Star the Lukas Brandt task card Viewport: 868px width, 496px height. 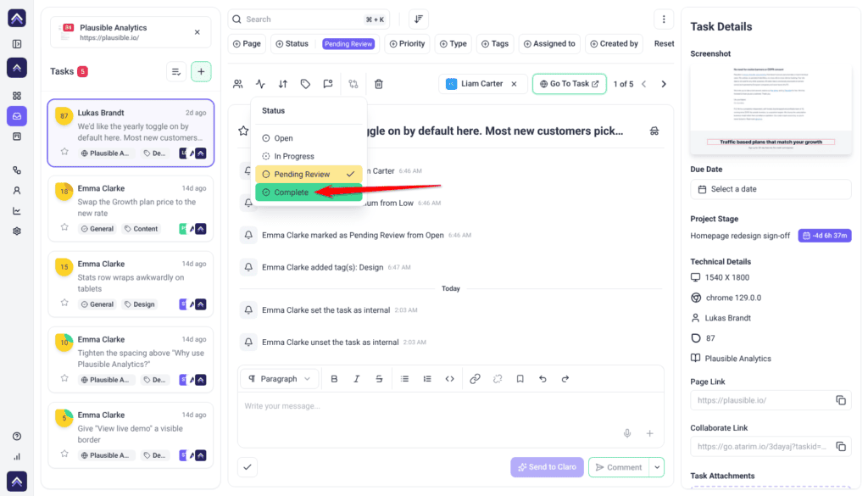(64, 152)
